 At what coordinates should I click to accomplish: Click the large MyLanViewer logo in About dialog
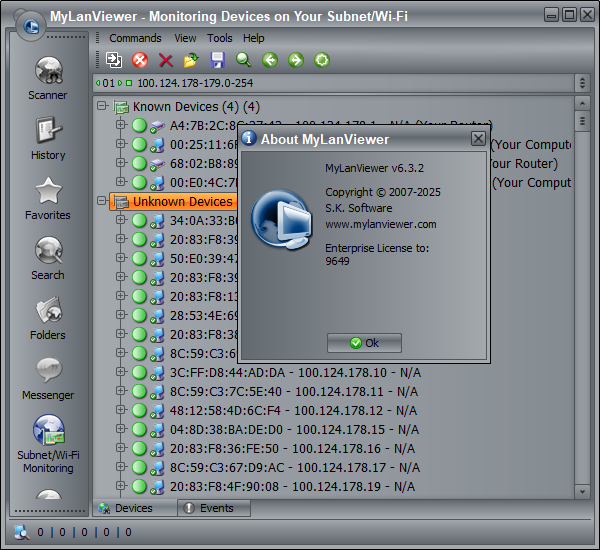click(x=281, y=219)
